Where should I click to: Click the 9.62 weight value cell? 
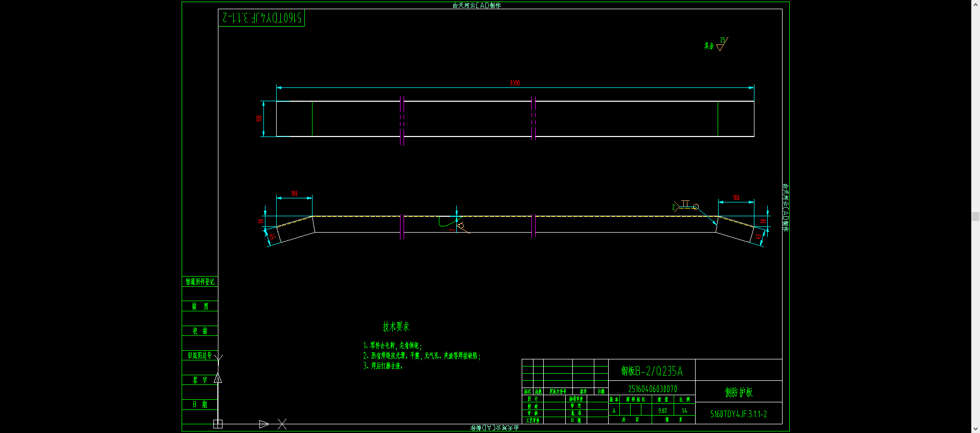(663, 410)
